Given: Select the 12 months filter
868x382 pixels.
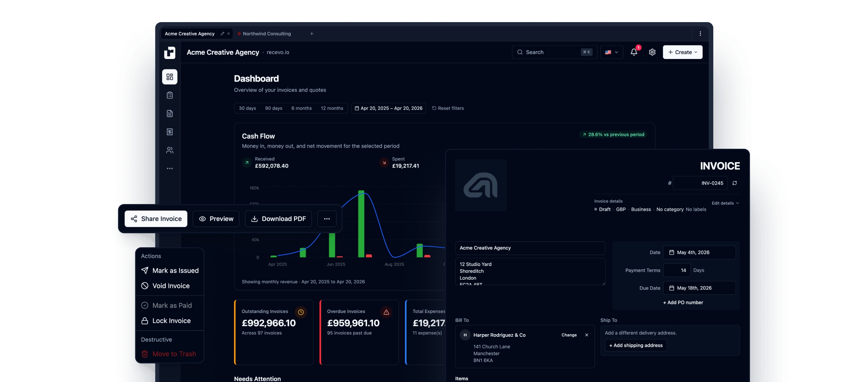Looking at the screenshot, I should click(332, 108).
